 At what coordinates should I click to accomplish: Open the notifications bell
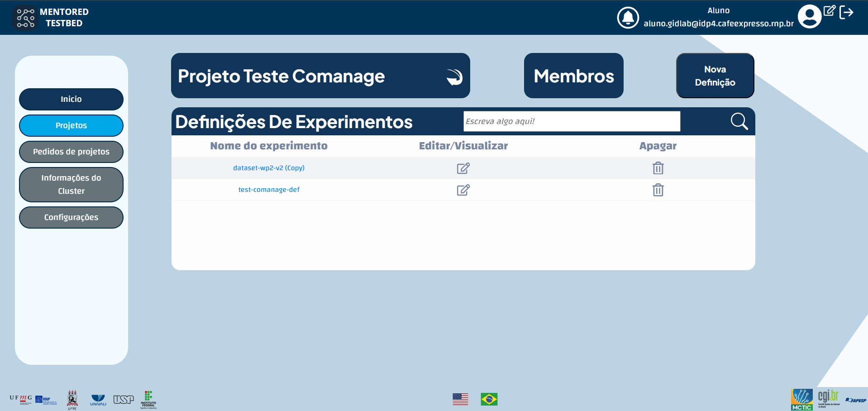(x=628, y=18)
